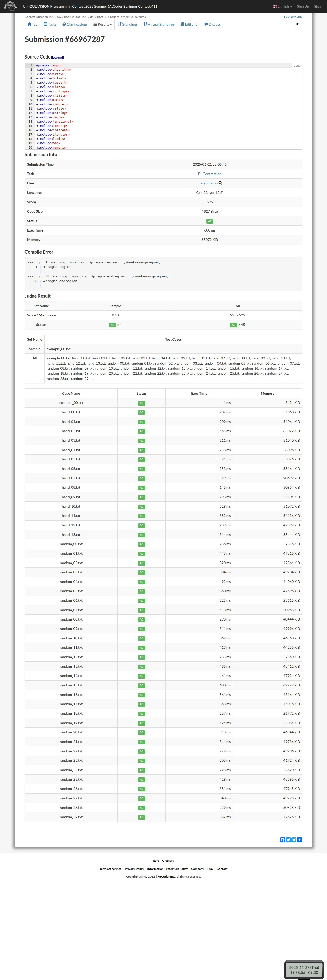Select the score value 525 in Submission Info

point(210,202)
